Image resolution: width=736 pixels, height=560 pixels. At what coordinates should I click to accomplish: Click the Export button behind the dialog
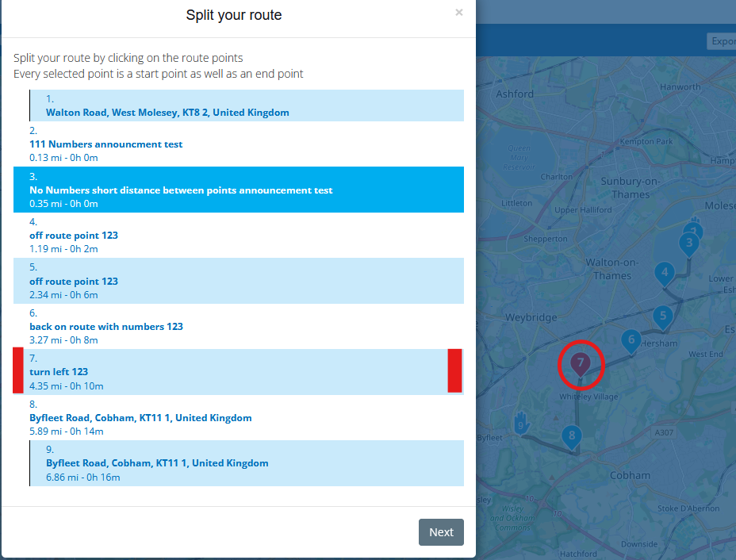(x=722, y=41)
